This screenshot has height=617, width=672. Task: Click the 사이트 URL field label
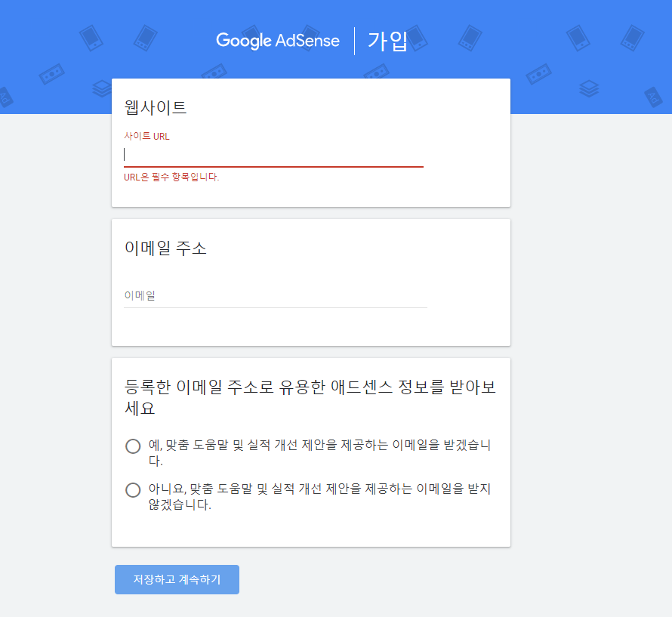click(x=146, y=136)
